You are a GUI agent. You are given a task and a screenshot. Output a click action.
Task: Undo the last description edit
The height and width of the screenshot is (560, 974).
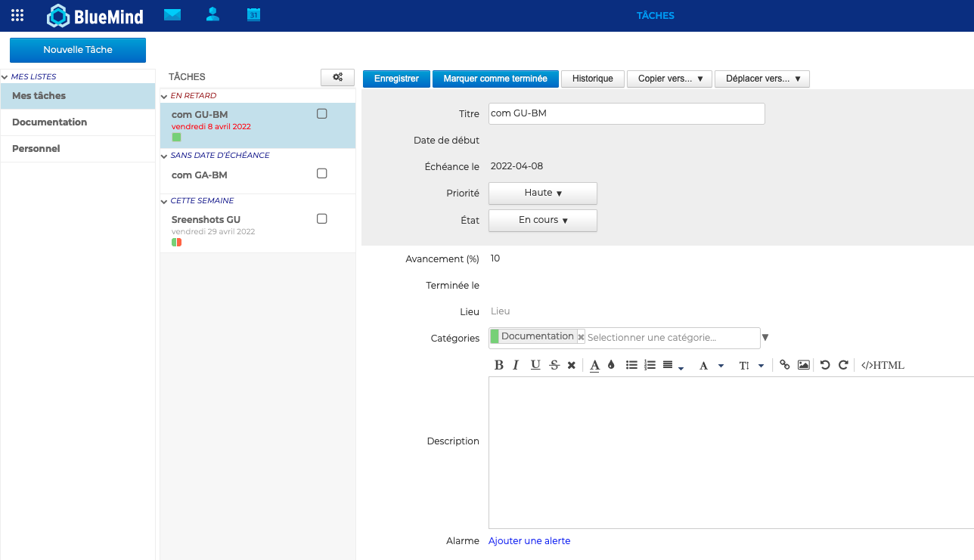click(x=824, y=365)
